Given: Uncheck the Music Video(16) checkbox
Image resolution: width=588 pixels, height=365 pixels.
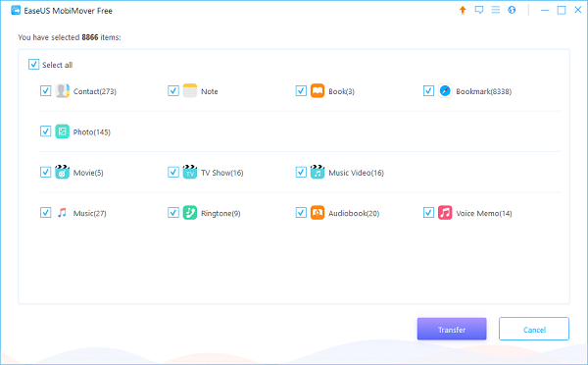Looking at the screenshot, I should (x=301, y=172).
